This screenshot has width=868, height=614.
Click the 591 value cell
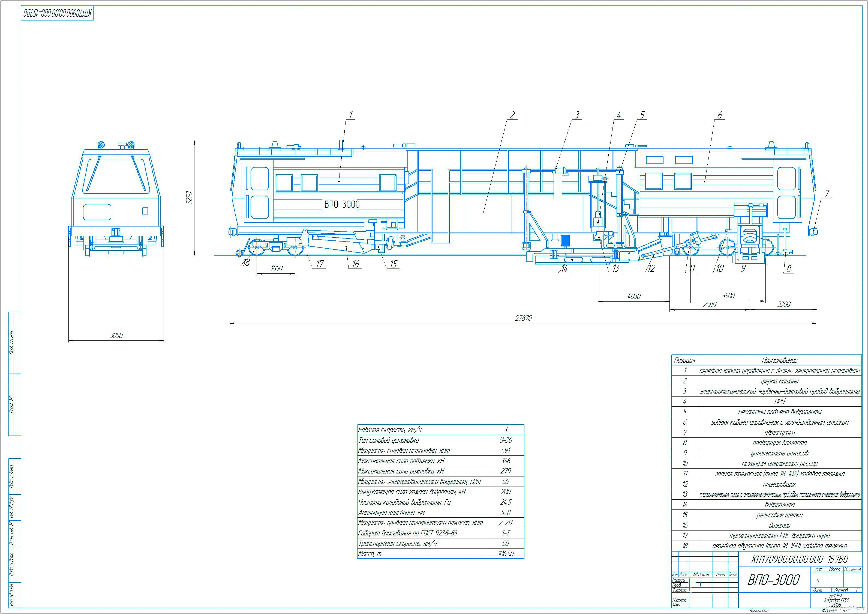(x=506, y=451)
